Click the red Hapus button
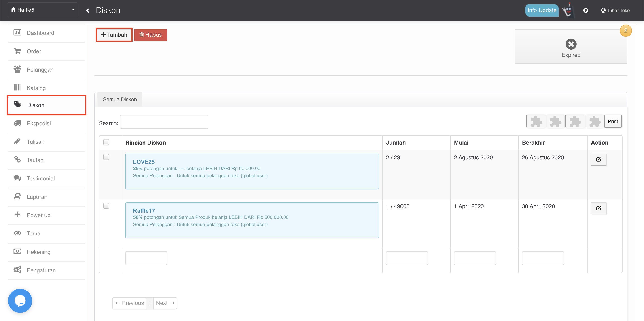Screen dimensions: 644x321 coord(150,35)
